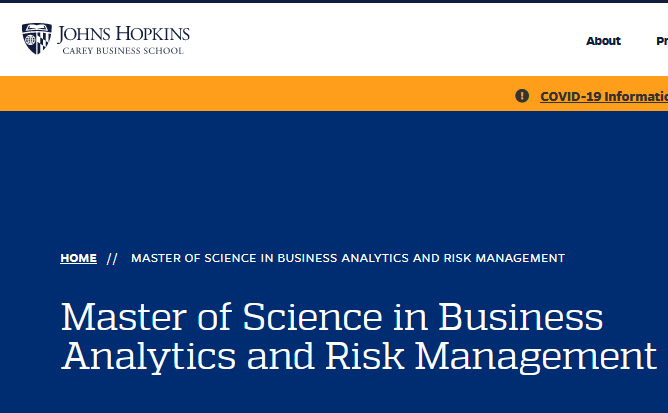The image size is (668, 413).
Task: Click the word 'Science' in the page heading
Action: tap(313, 317)
